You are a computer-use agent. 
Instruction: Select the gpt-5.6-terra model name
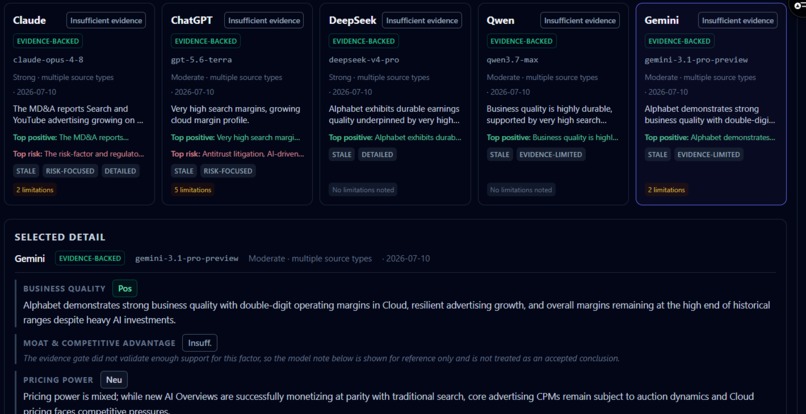pos(202,60)
